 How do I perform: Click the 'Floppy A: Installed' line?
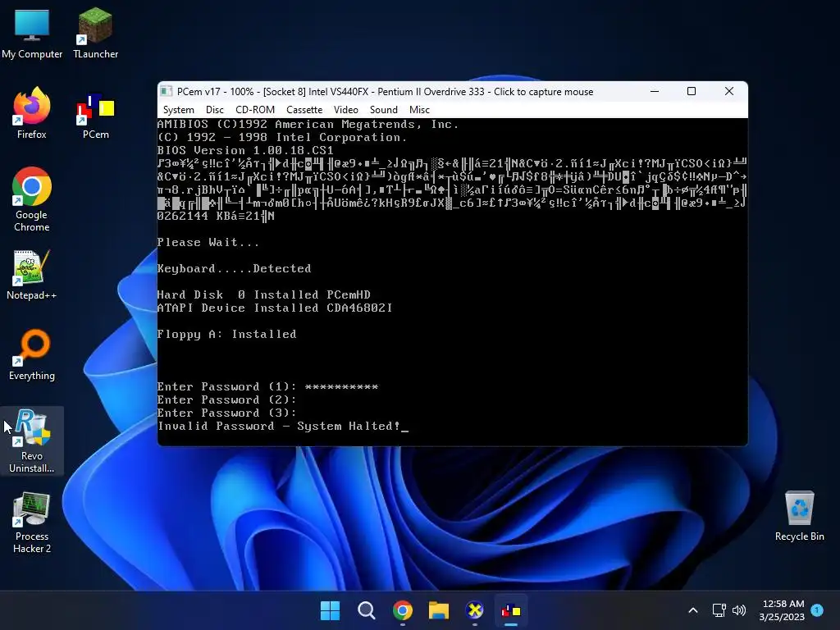226,335
